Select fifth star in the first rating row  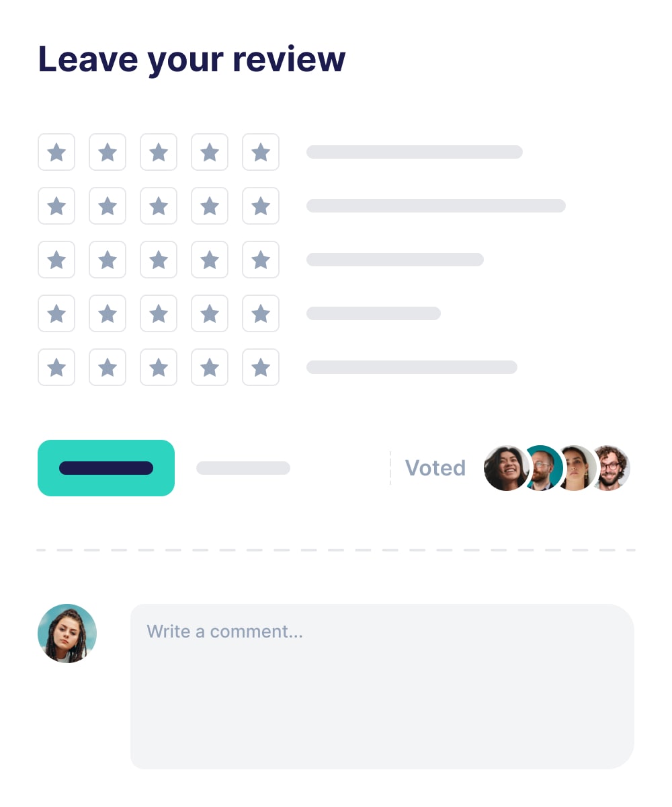point(261,152)
